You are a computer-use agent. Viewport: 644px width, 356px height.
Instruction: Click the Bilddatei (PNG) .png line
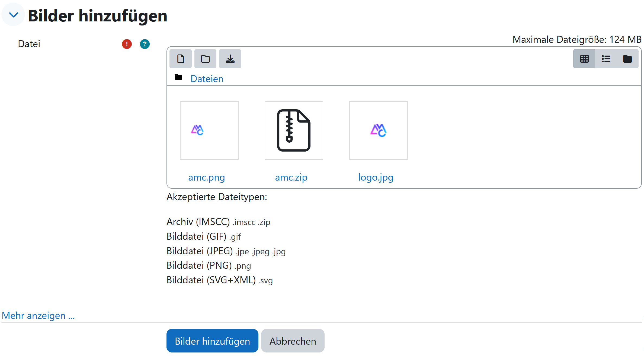point(209,265)
